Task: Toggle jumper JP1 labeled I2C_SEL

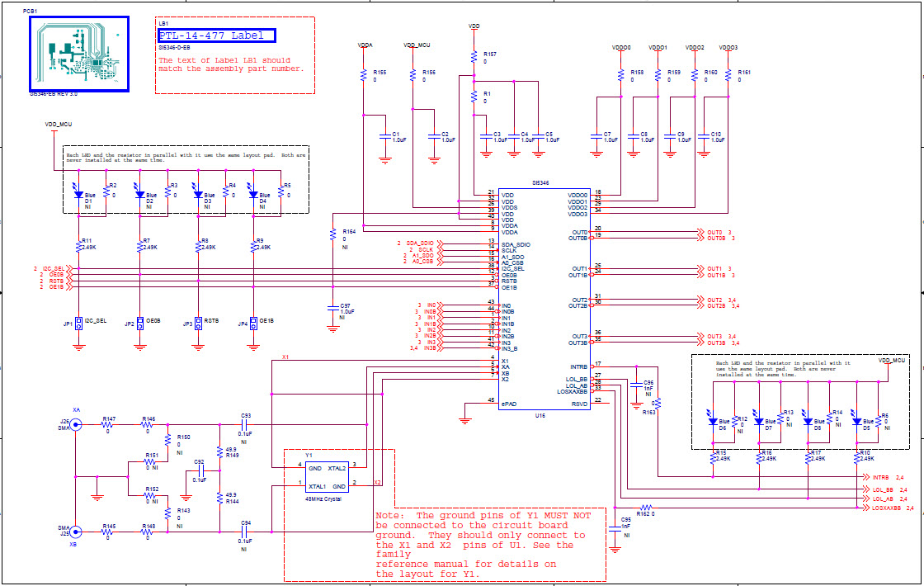Action: [79, 324]
